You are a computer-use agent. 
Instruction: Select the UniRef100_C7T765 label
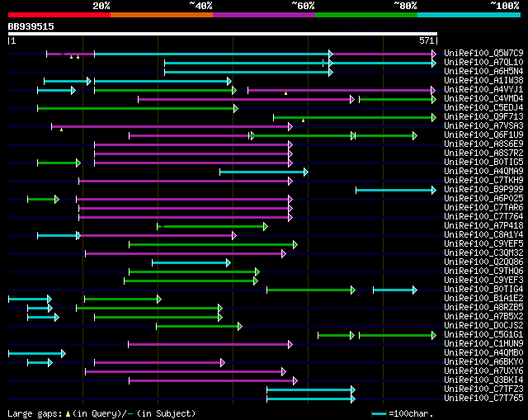tap(483, 399)
